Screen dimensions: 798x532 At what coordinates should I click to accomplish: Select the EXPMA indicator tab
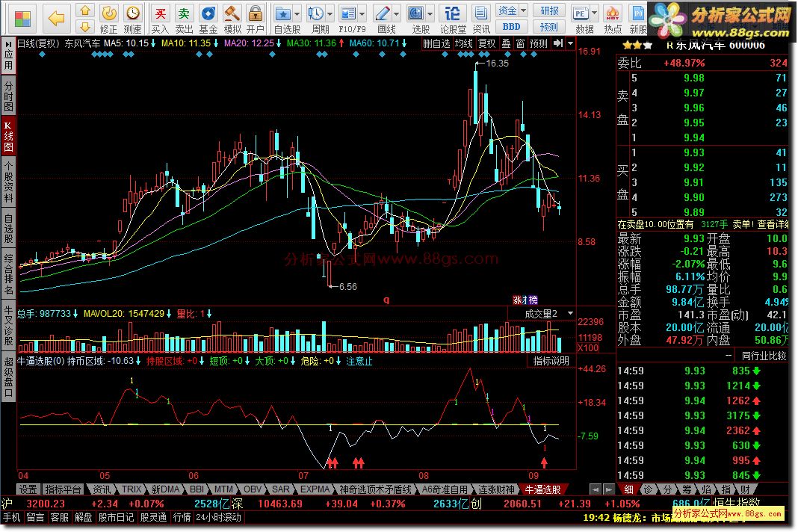click(x=315, y=489)
